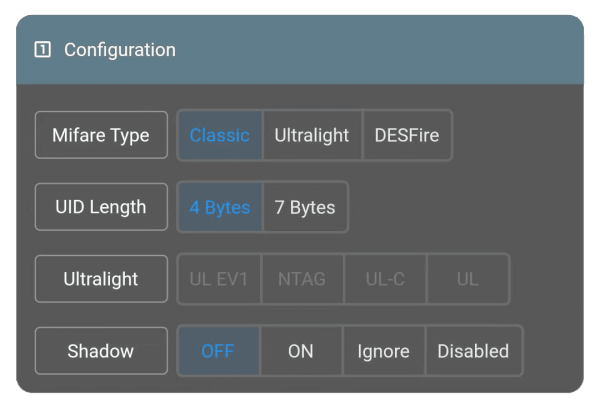Choose Ultralight Mifare type
600x412 pixels.
(x=312, y=136)
